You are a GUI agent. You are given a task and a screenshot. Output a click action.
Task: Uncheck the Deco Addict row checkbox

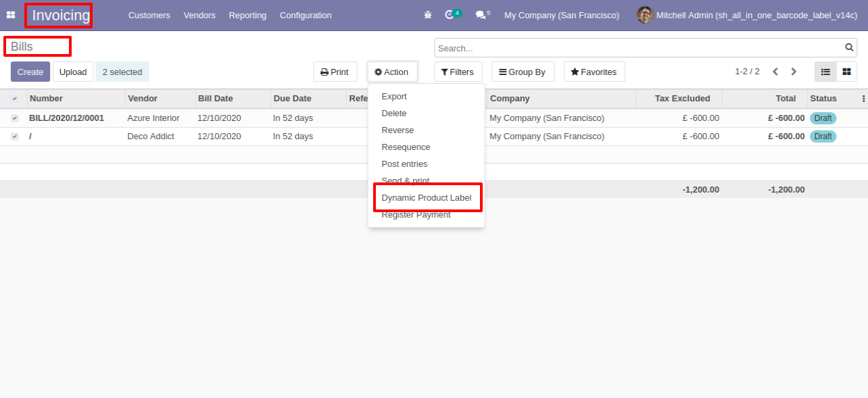pos(15,136)
